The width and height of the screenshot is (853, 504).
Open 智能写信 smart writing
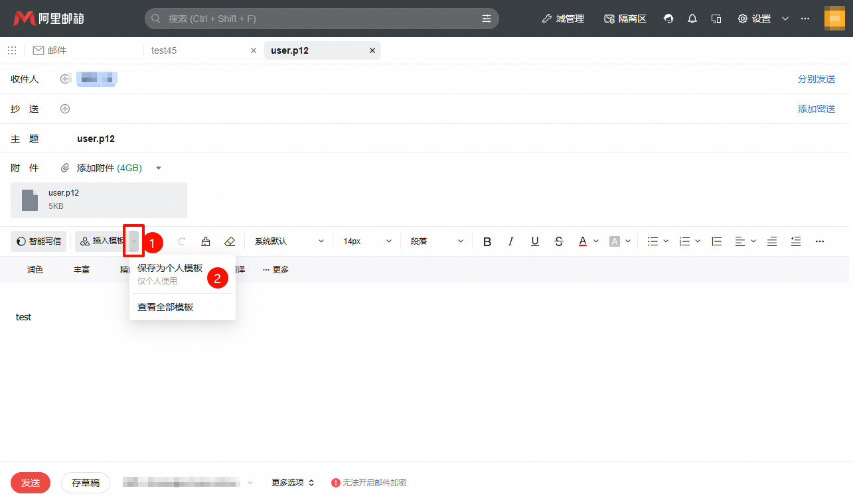39,241
